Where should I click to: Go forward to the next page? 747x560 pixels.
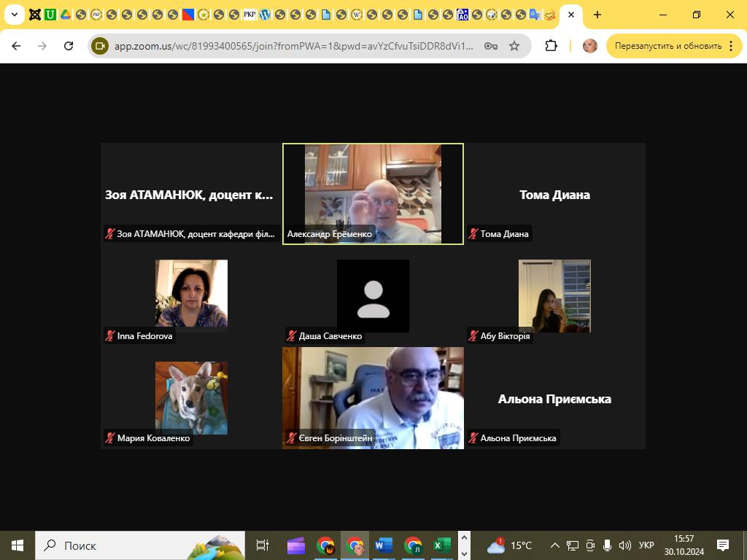coord(42,46)
